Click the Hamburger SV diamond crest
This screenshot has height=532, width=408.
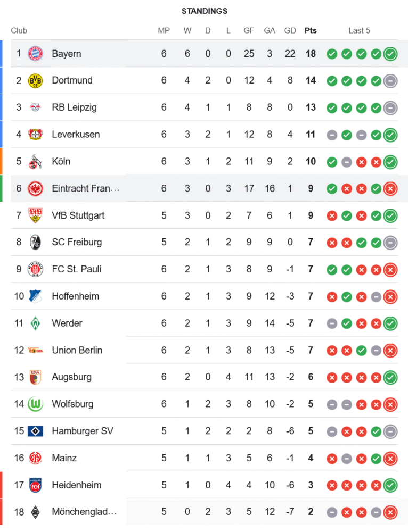pos(35,431)
